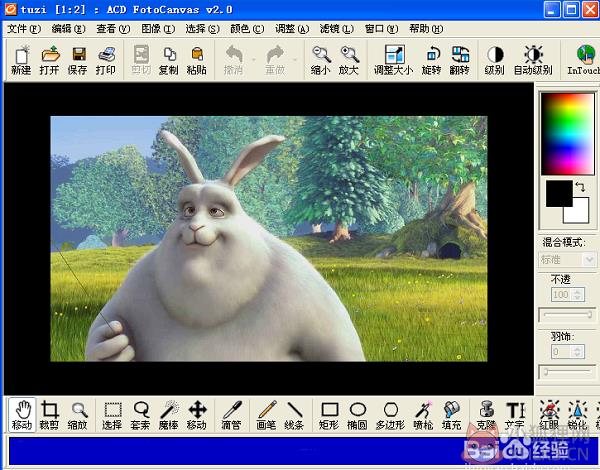Open the Undo (撤消) history dropdown arrow
600x470 pixels.
[x=254, y=60]
